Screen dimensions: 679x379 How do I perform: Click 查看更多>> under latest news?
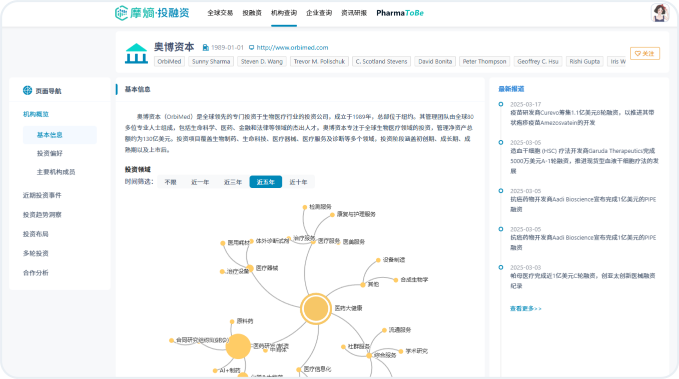(526, 308)
